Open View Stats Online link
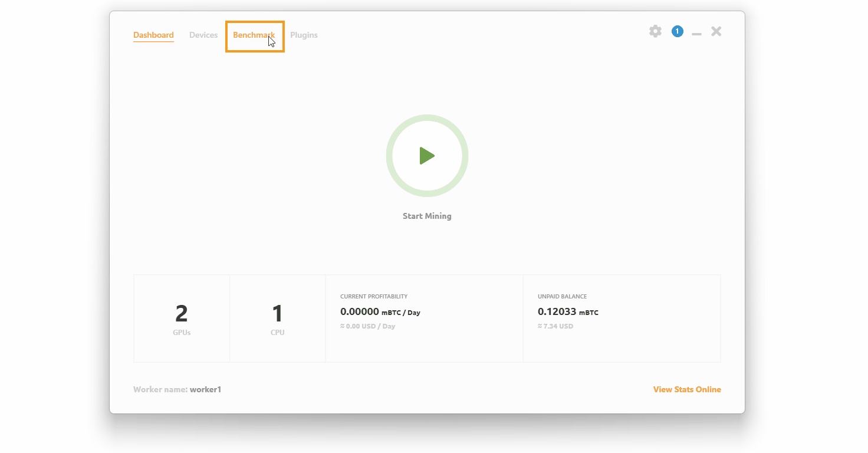The height and width of the screenshot is (453, 868). click(686, 389)
